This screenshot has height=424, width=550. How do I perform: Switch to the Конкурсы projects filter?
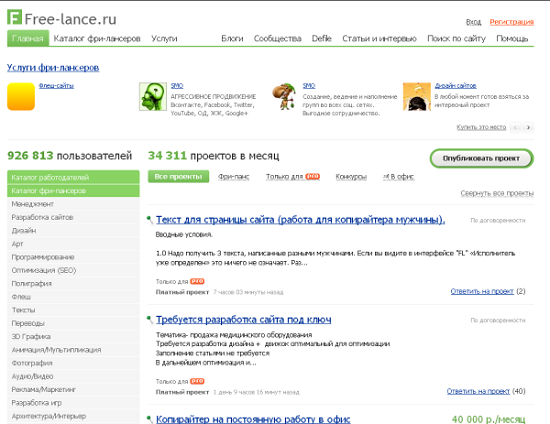(351, 177)
